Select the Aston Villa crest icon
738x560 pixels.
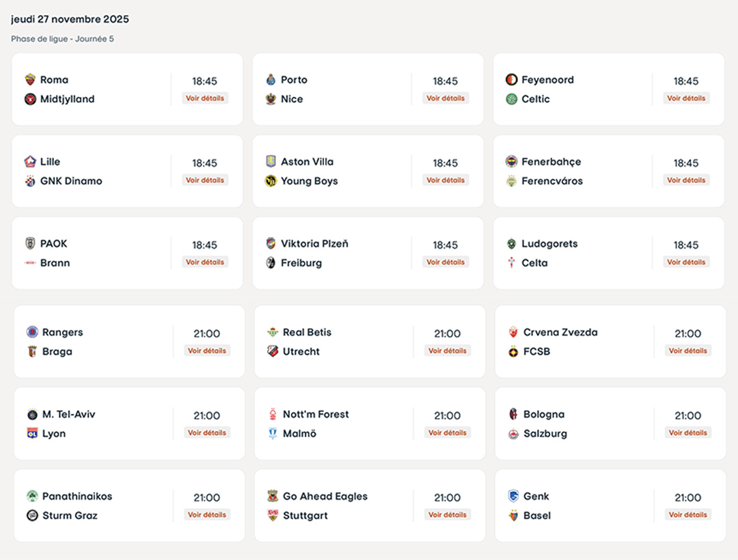pyautogui.click(x=271, y=162)
